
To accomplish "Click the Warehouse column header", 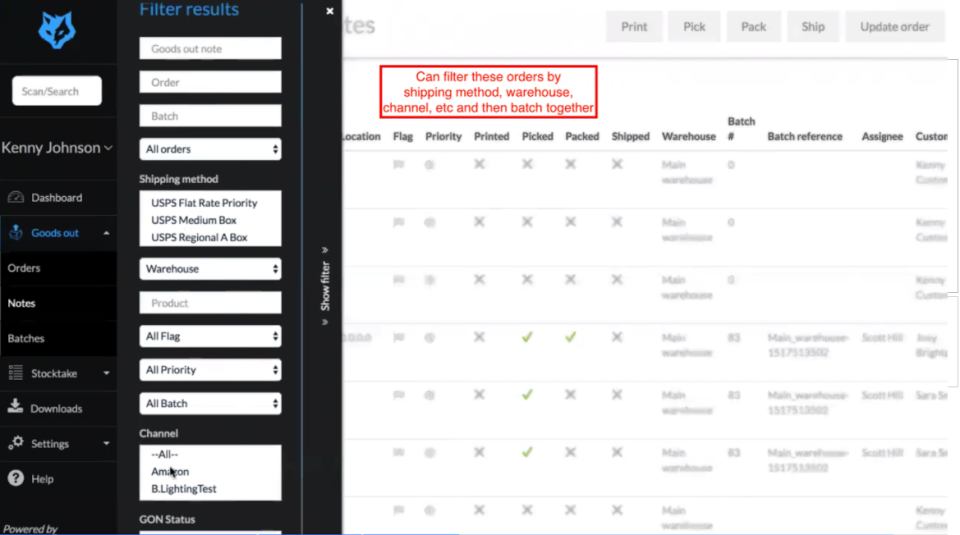I will click(x=688, y=136).
